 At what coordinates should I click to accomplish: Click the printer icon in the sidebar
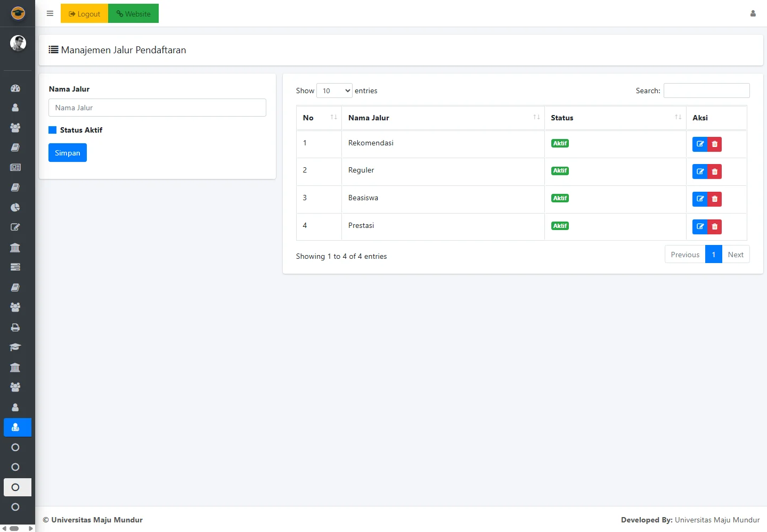tap(15, 328)
